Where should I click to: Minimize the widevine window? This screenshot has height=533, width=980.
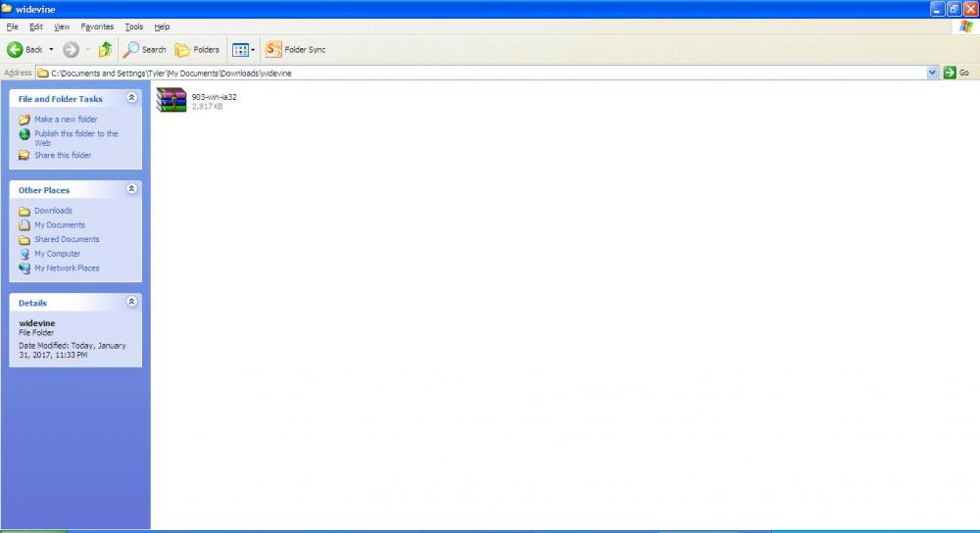[x=937, y=9]
